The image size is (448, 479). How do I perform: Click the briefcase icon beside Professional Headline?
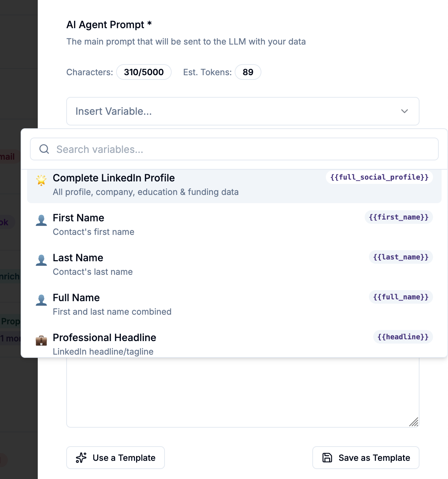41,340
